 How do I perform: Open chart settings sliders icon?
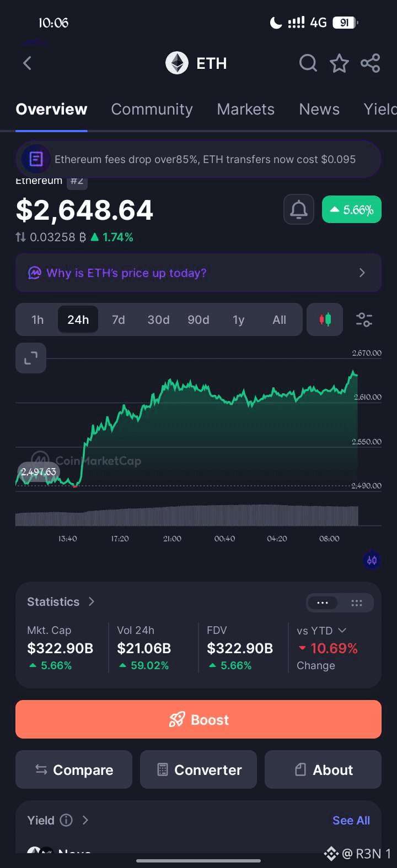[364, 319]
